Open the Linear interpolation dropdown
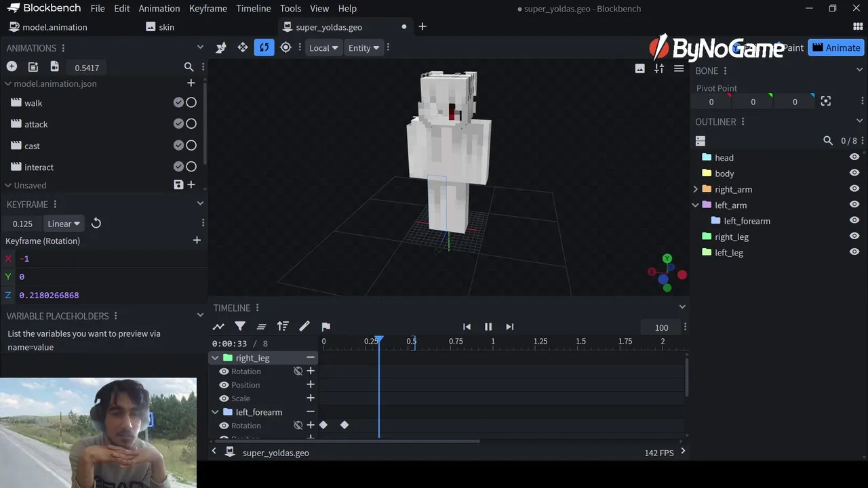The width and height of the screenshot is (868, 488). coord(64,224)
